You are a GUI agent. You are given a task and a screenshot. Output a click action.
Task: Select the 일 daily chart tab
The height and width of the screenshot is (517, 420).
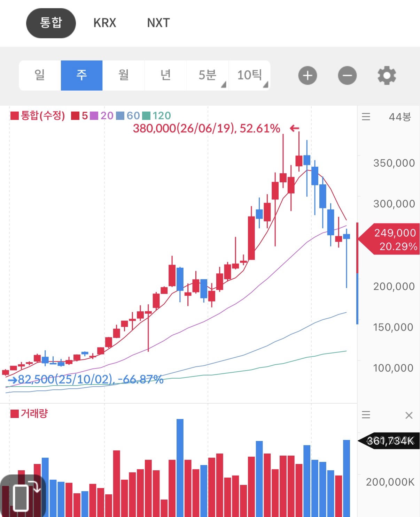coord(40,75)
